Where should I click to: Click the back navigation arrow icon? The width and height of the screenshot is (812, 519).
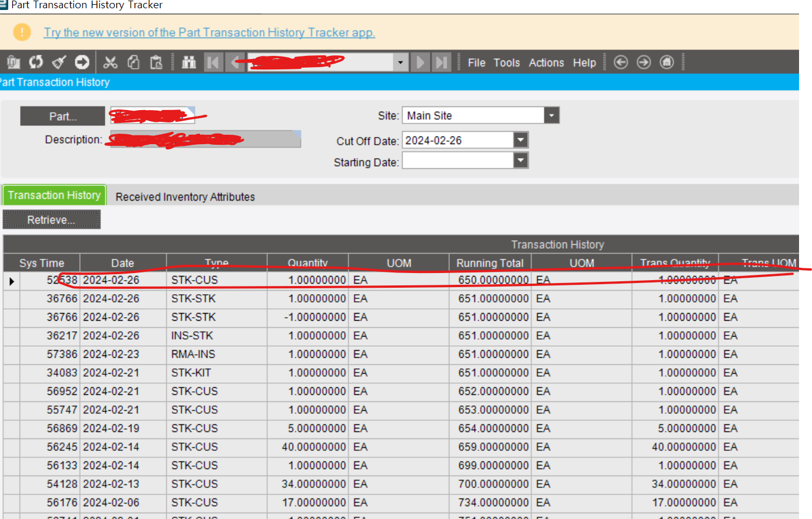click(621, 62)
